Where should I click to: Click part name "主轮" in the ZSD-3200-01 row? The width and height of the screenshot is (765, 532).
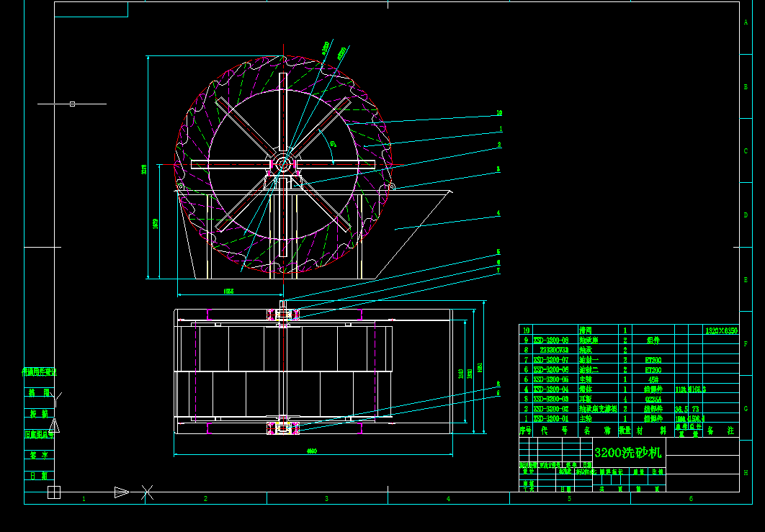[x=586, y=419]
